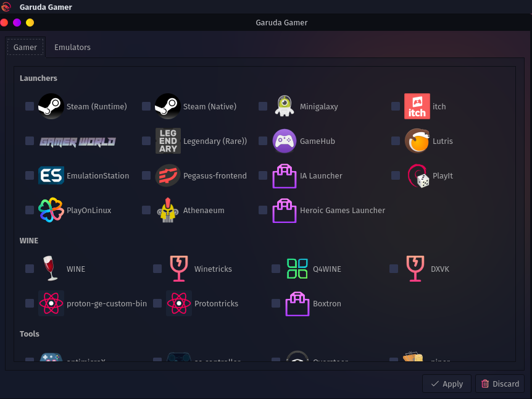Enable the PlayOnLinux checkbox
The width and height of the screenshot is (532, 399).
[x=30, y=210]
